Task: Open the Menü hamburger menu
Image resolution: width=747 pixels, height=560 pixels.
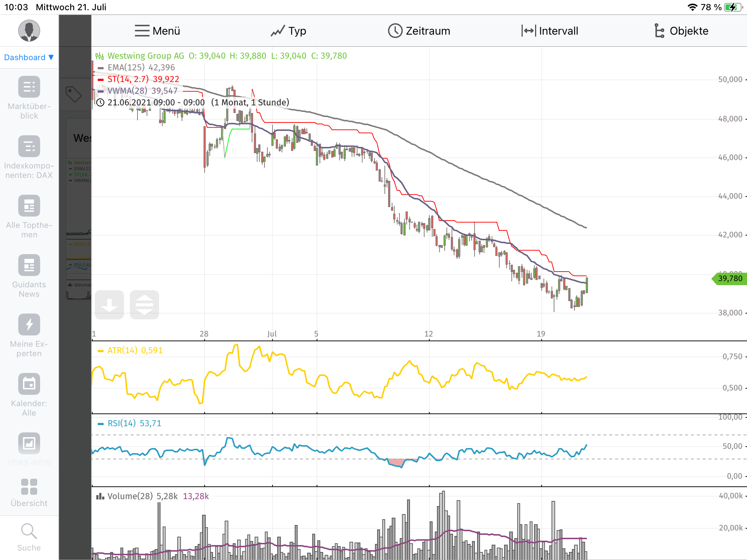Action: [x=157, y=31]
